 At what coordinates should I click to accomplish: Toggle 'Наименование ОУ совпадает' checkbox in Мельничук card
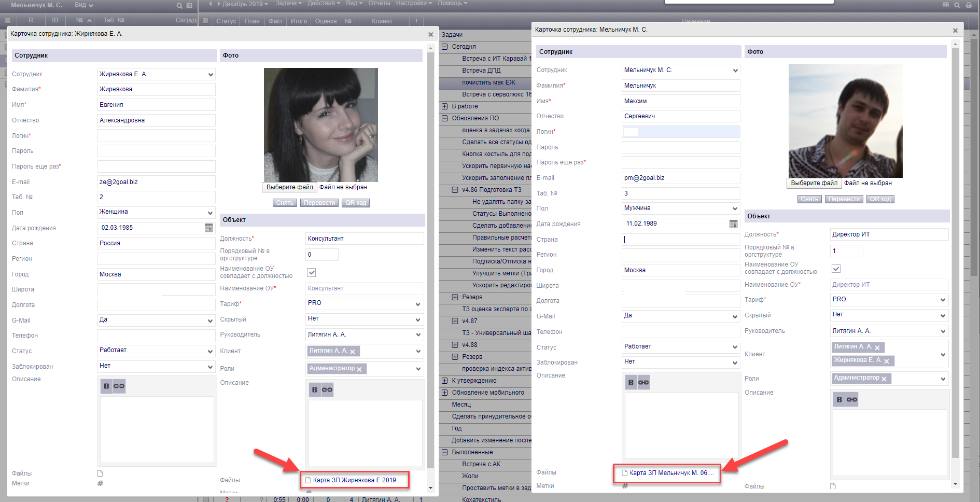836,269
